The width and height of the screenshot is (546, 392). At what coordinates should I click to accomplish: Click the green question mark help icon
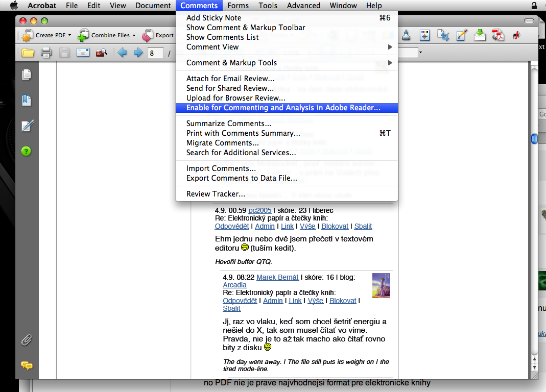click(26, 152)
